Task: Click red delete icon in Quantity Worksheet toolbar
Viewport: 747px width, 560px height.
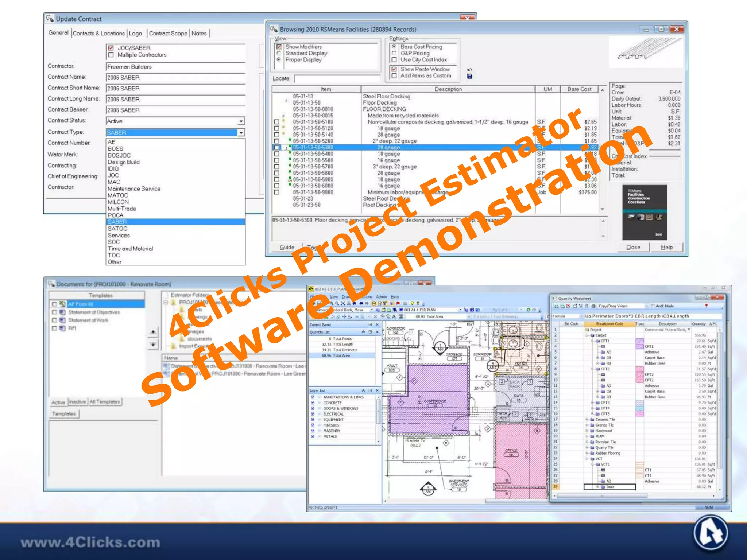Action: [568, 306]
